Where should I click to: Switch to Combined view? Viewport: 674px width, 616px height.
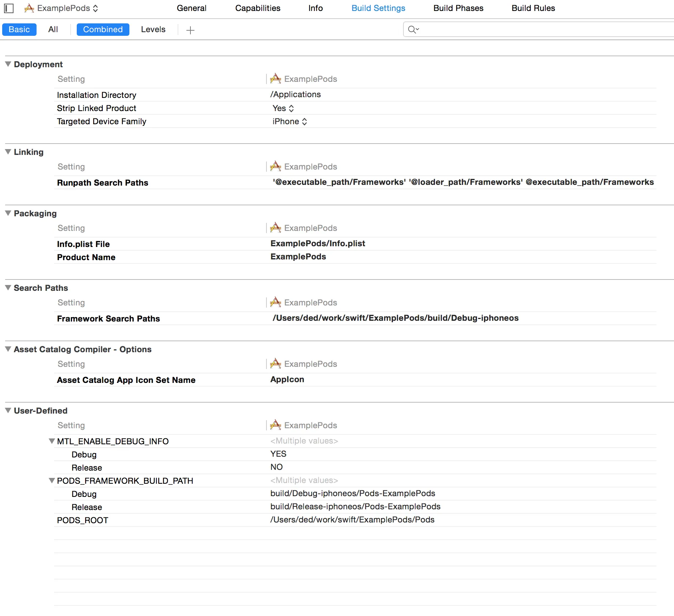point(103,30)
